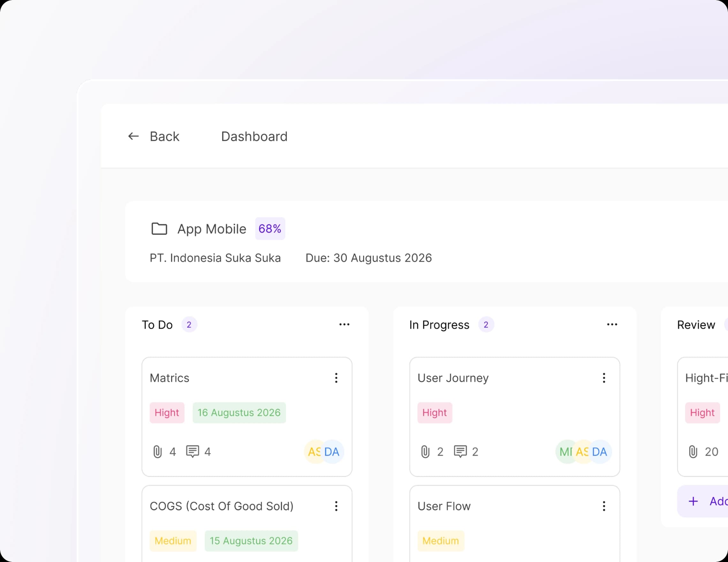
Task: Click Medium priority tag on COGS card
Action: 173,541
